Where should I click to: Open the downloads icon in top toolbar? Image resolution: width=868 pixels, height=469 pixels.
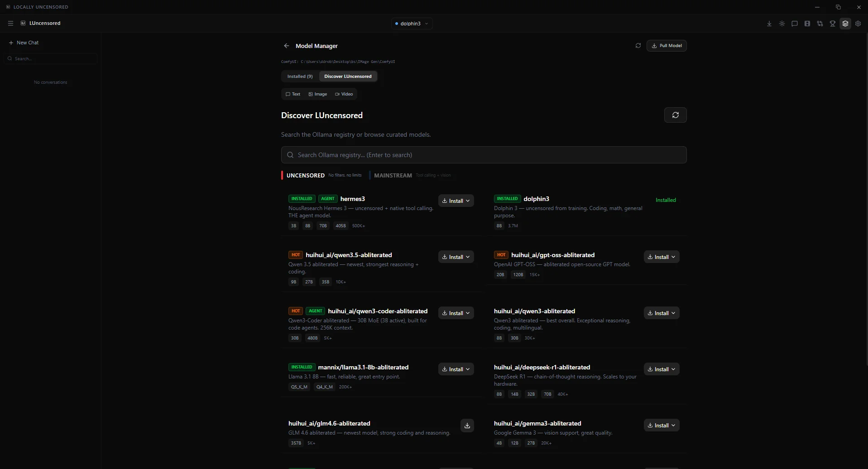pos(769,24)
